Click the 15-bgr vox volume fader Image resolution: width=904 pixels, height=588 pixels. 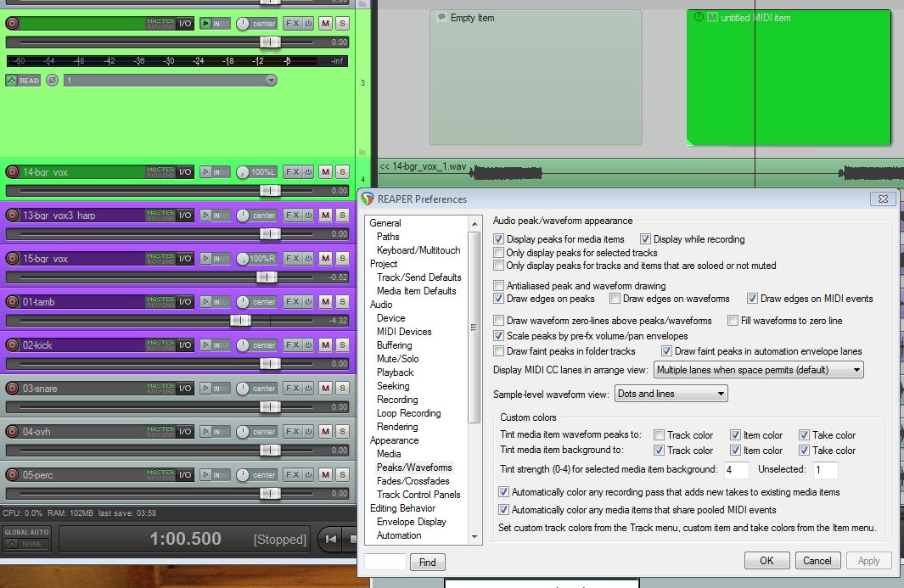pos(267,277)
